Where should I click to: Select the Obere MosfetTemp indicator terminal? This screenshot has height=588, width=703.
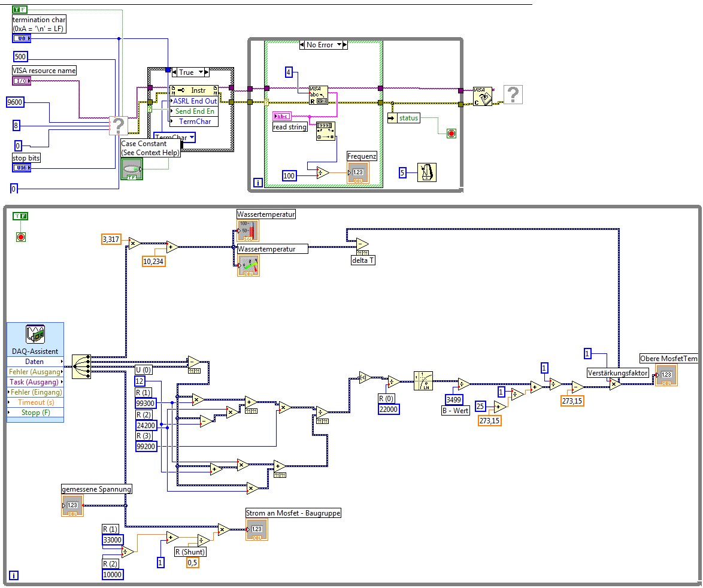(x=666, y=375)
